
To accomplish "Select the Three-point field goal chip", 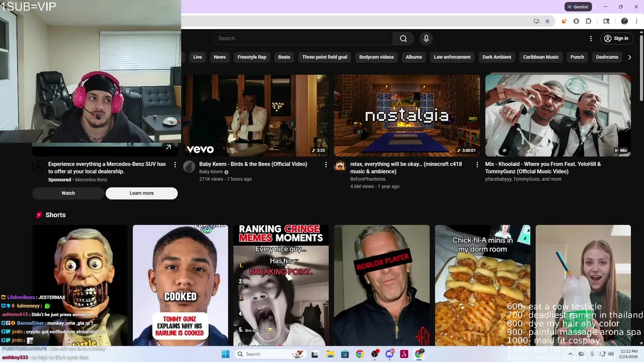I will pyautogui.click(x=325, y=57).
